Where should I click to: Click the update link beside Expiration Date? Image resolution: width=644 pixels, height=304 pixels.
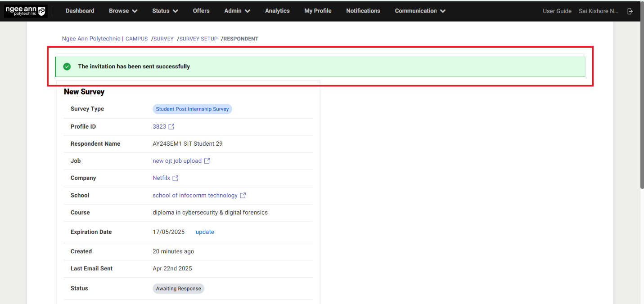coord(204,232)
